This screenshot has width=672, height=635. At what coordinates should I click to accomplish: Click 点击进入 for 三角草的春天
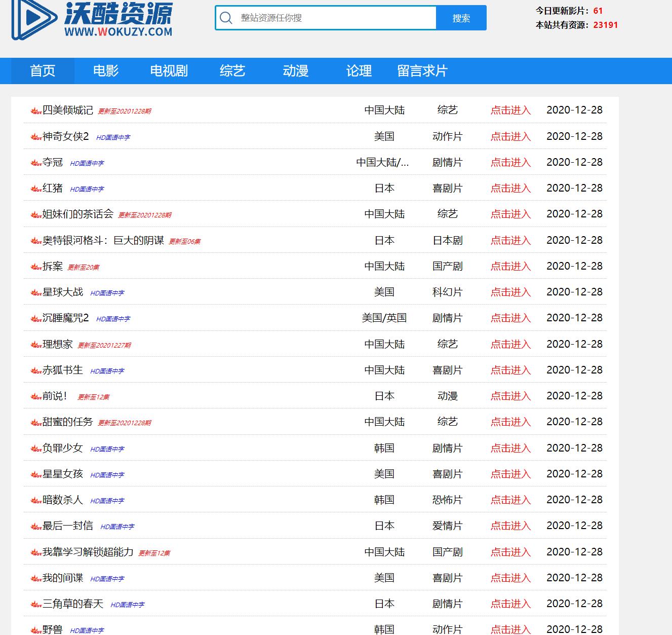click(510, 604)
